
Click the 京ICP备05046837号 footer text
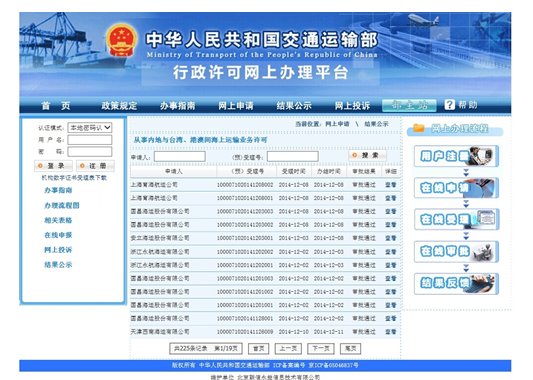[333, 365]
